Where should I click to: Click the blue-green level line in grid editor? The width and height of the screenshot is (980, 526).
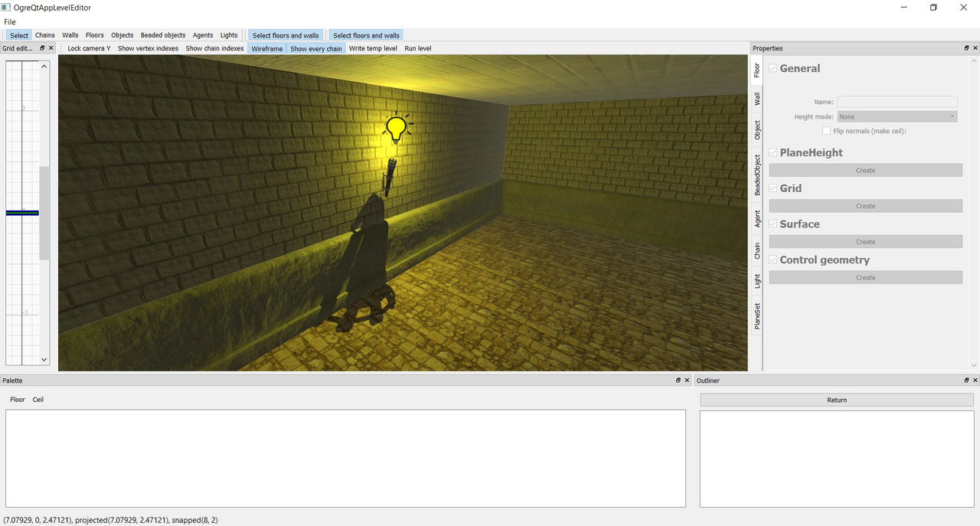22,213
